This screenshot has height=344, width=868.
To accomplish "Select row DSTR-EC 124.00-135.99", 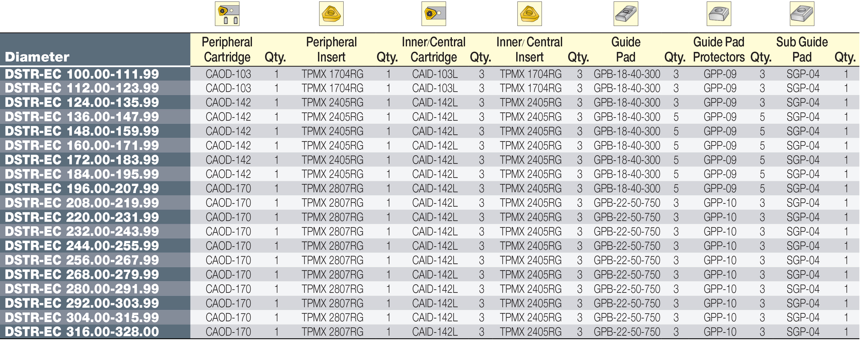I will point(430,102).
